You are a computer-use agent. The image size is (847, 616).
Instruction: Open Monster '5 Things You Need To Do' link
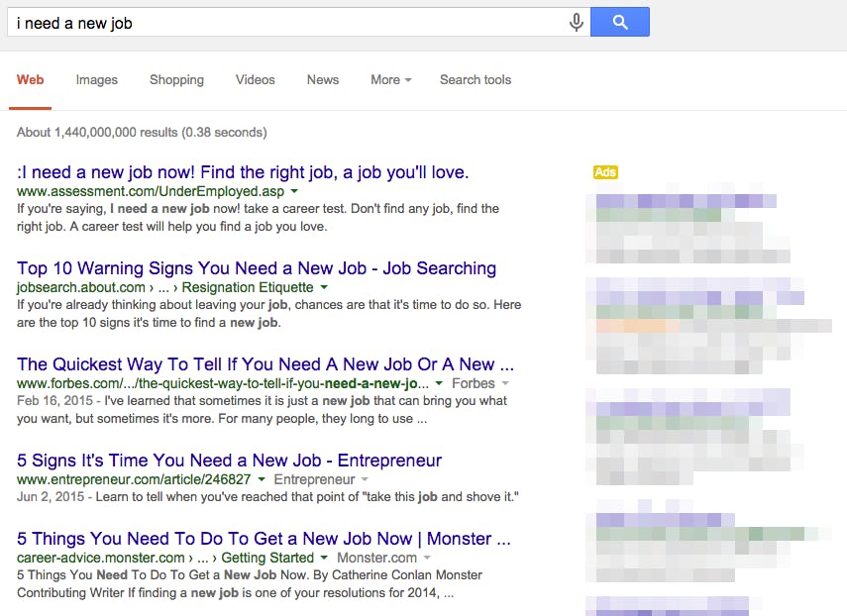pyautogui.click(x=264, y=539)
